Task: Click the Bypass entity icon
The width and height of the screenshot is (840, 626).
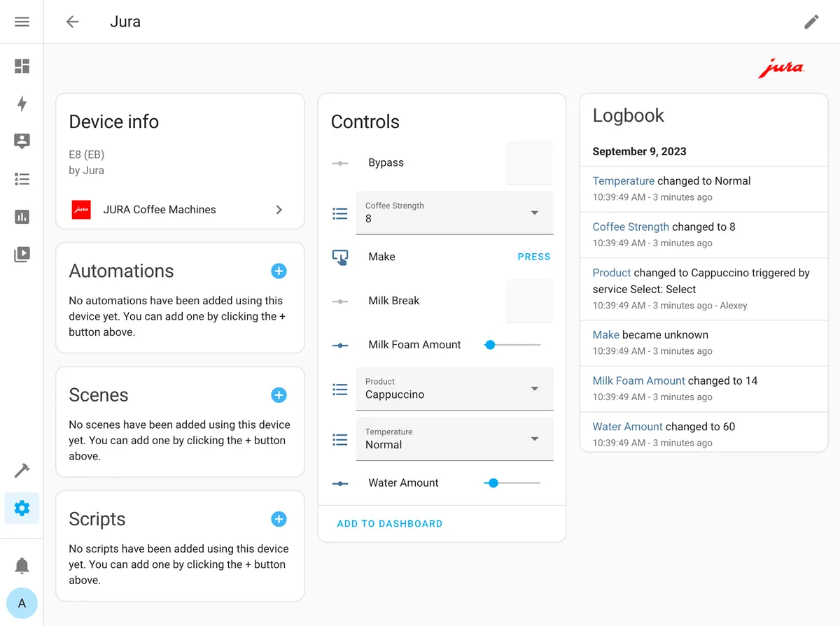Action: [340, 163]
